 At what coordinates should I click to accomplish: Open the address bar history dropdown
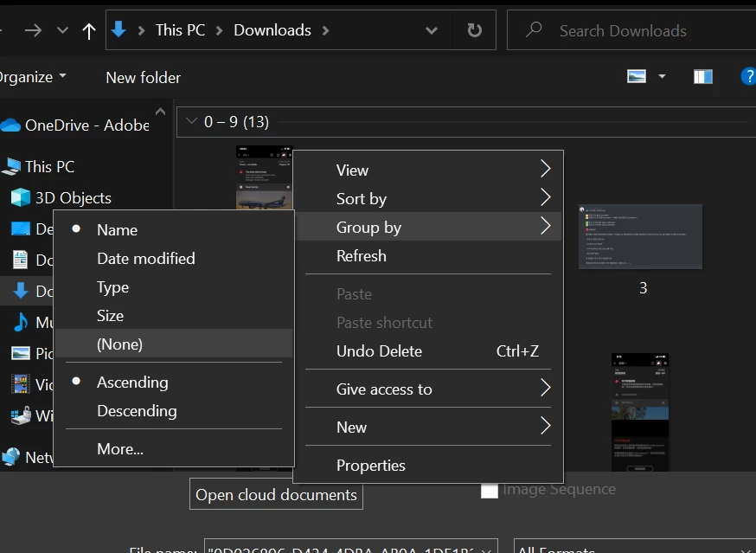(x=432, y=30)
